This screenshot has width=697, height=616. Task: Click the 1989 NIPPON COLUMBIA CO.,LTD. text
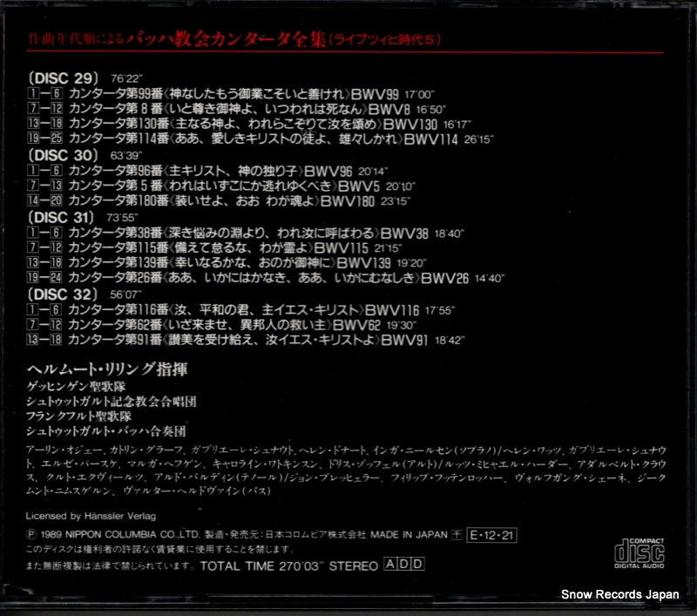coord(120,534)
